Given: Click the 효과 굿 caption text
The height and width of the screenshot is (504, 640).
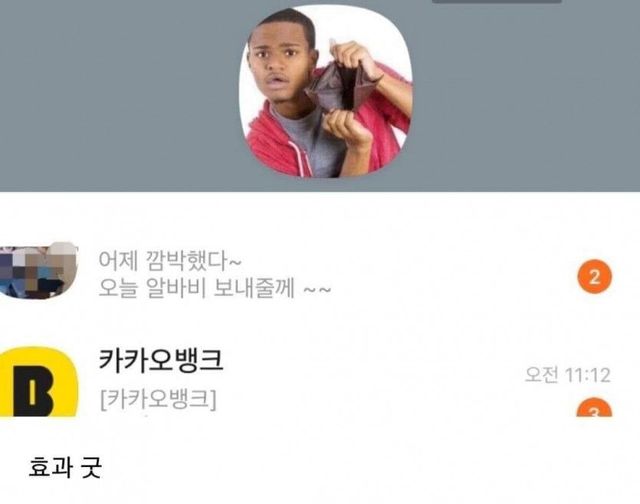Looking at the screenshot, I should 65,467.
